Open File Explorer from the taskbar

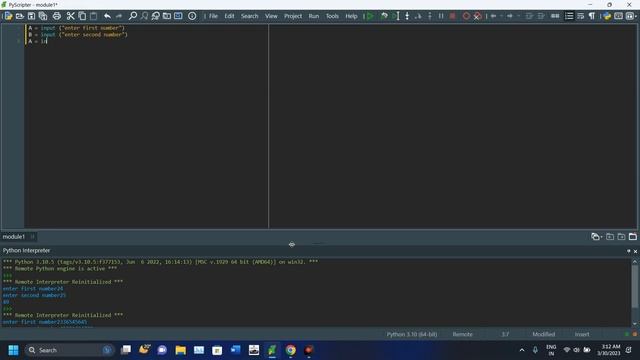click(x=180, y=350)
